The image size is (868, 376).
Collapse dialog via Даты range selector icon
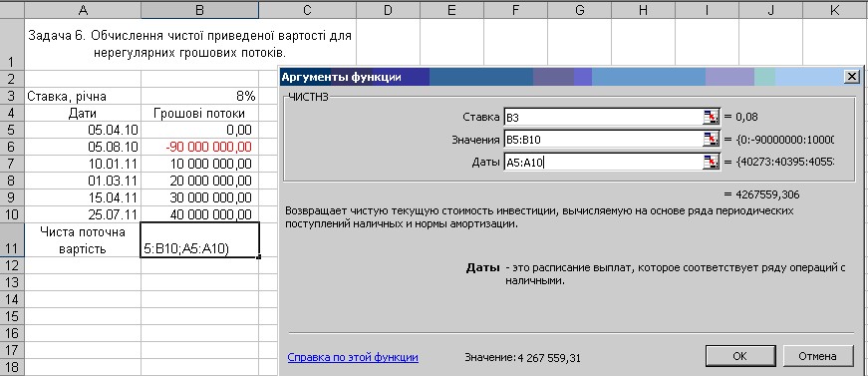point(711,163)
